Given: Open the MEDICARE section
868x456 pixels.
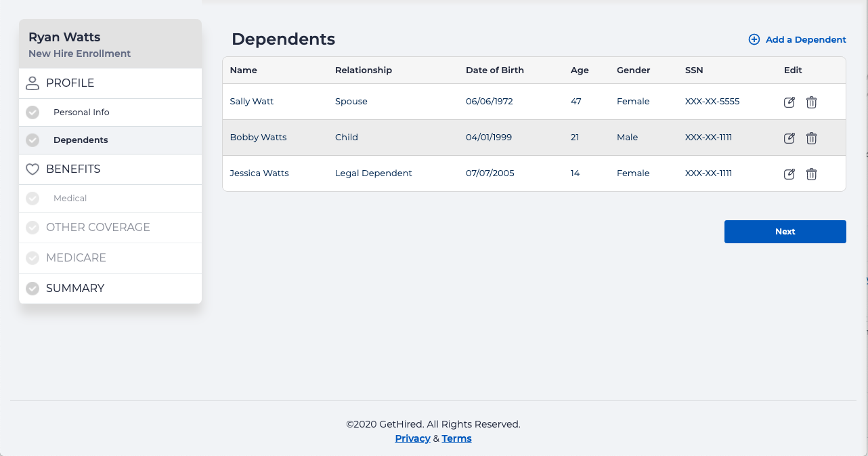Looking at the screenshot, I should [x=76, y=257].
